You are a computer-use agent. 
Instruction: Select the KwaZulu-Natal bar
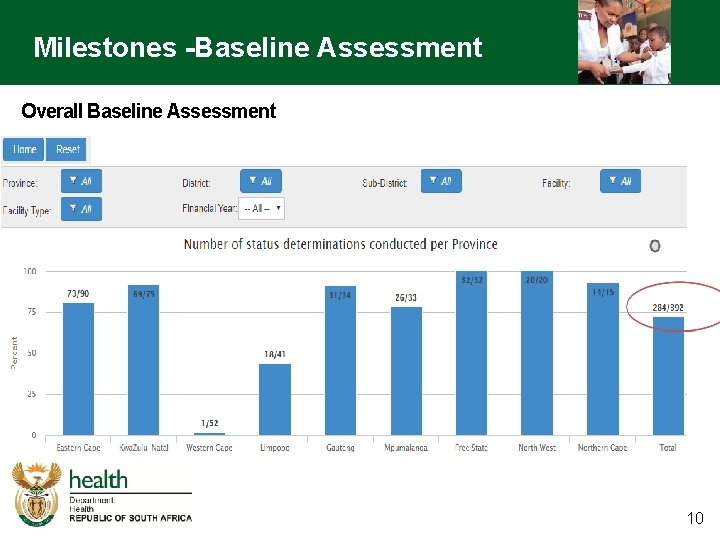pos(144,360)
